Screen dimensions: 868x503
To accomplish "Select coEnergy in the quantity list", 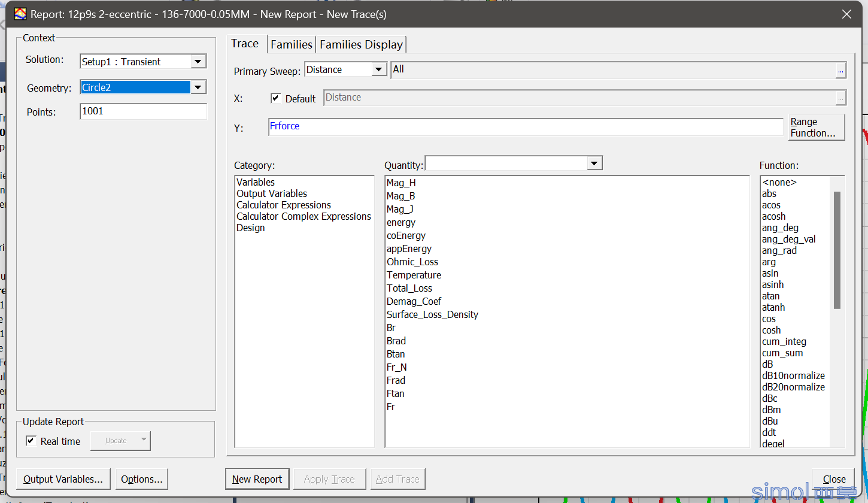I will click(406, 235).
